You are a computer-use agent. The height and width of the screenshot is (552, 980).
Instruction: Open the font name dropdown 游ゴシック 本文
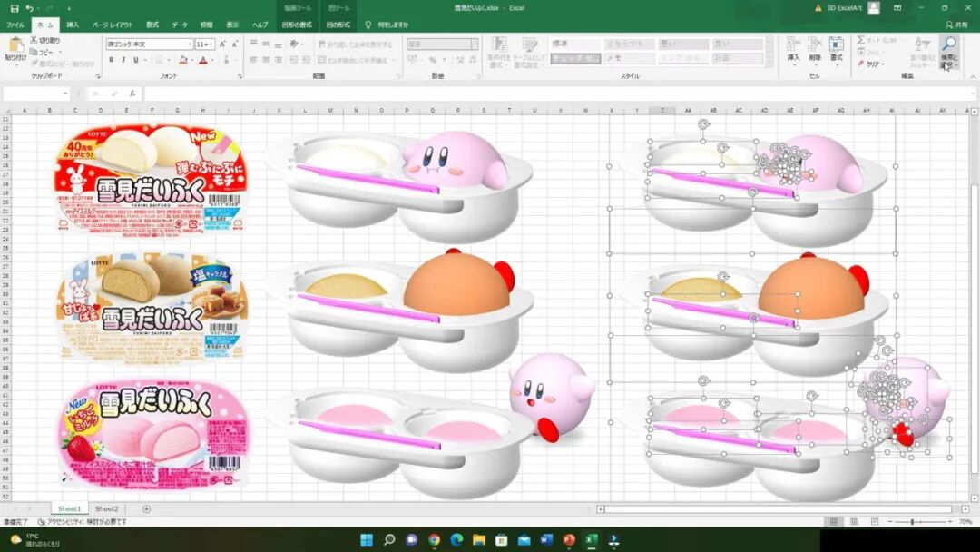[190, 44]
